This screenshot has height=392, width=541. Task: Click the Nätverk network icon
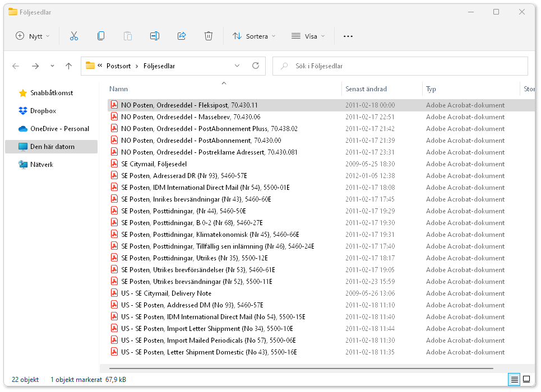(x=23, y=165)
